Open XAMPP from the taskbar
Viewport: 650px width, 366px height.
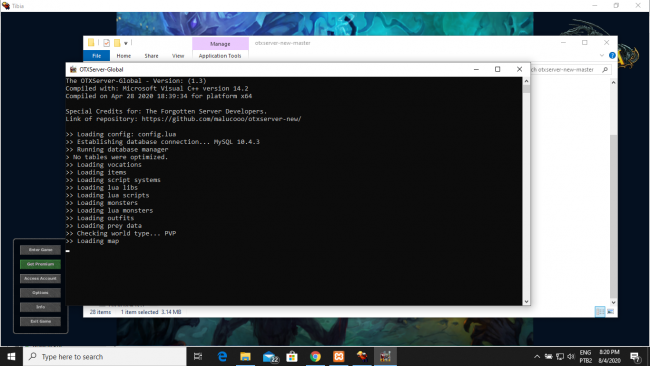339,356
